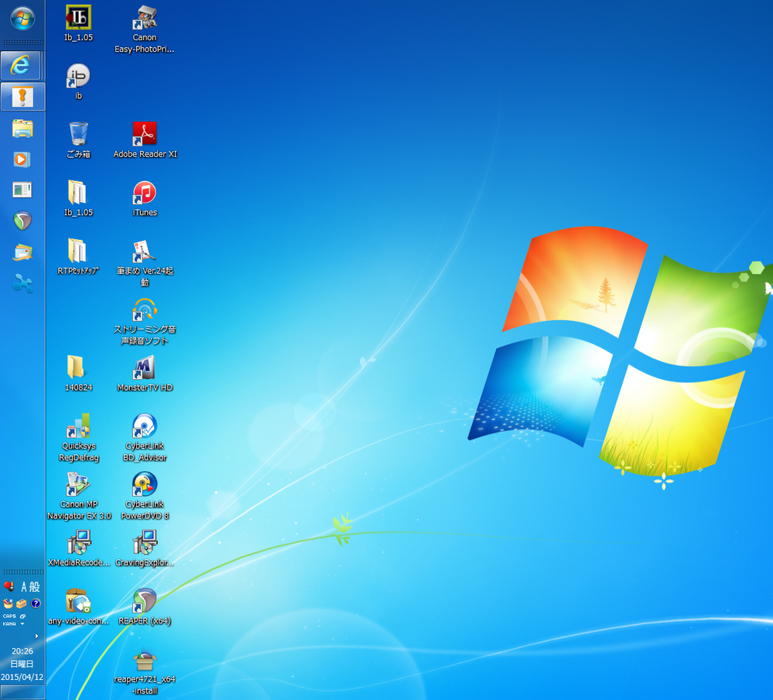Open the ごみ箱 recycle bin

78,140
